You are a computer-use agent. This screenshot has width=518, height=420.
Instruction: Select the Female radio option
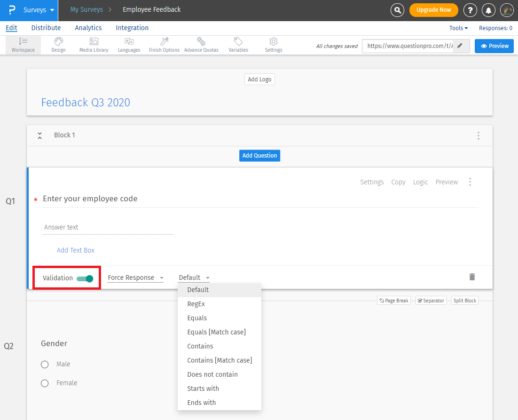pos(45,383)
